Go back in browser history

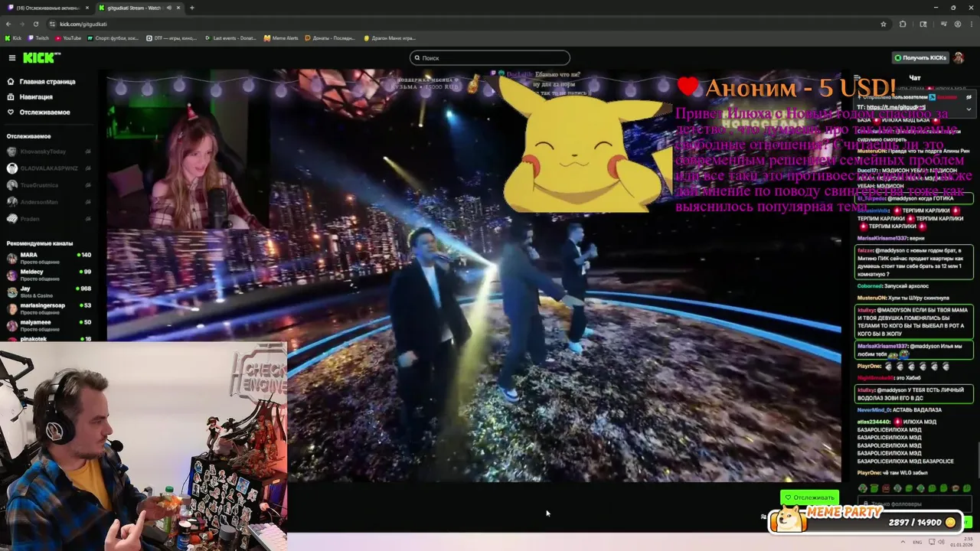(8, 24)
